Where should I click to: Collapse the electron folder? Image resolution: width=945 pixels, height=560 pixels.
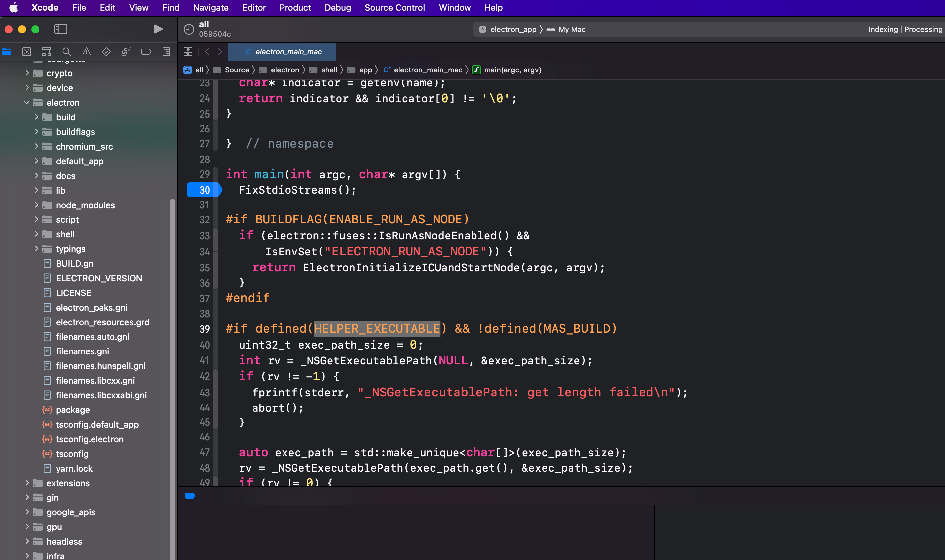point(26,103)
